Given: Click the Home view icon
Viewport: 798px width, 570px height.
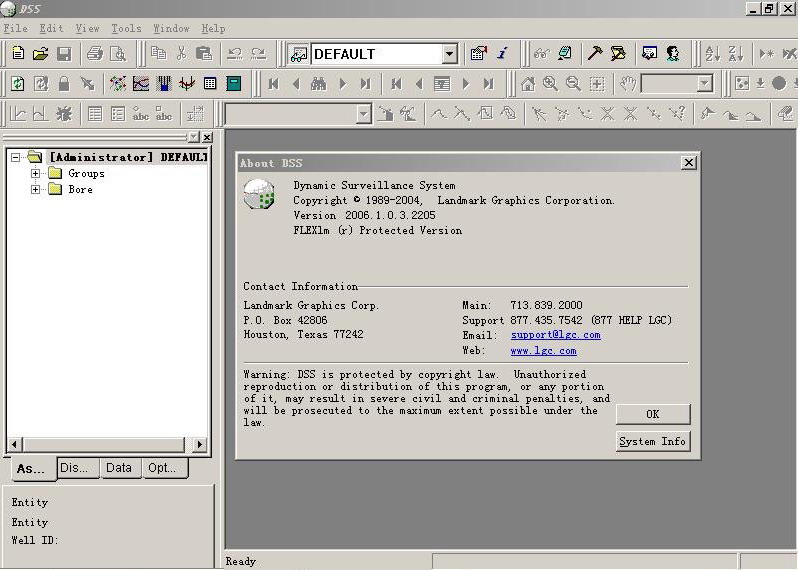Looking at the screenshot, I should 528,83.
